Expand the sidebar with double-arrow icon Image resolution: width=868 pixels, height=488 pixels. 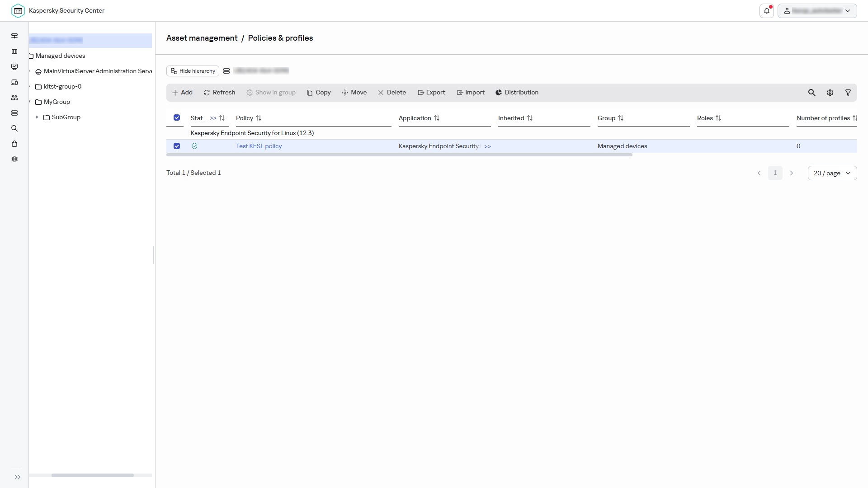tap(18, 477)
